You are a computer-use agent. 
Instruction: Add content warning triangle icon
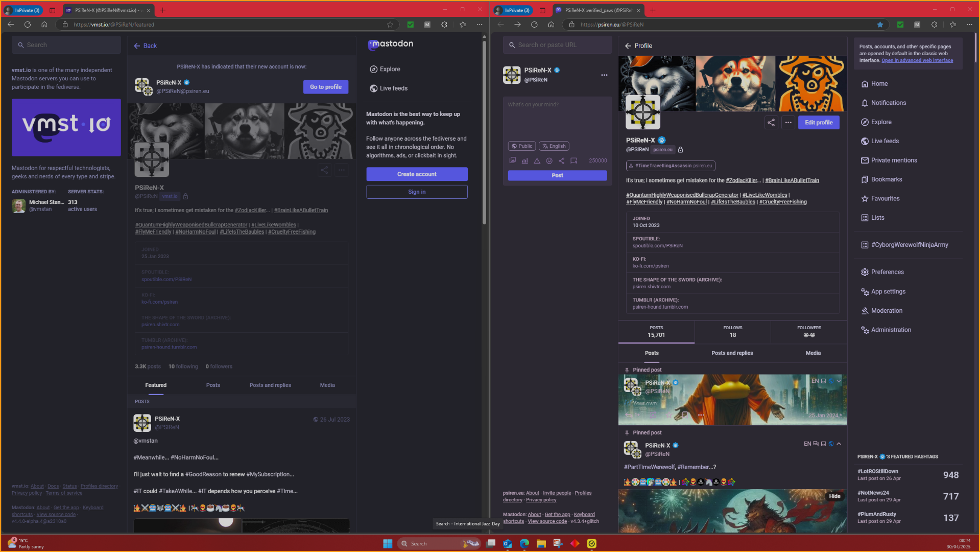[537, 160]
